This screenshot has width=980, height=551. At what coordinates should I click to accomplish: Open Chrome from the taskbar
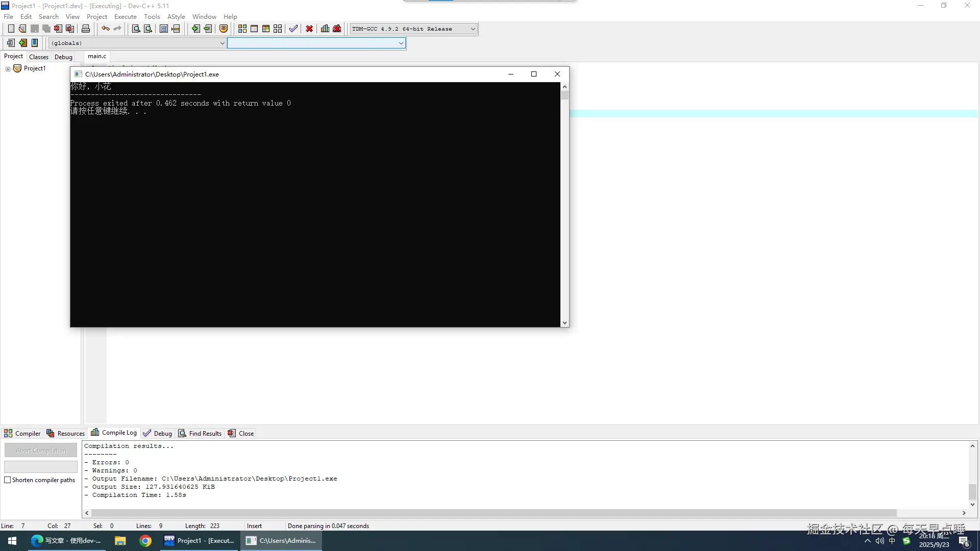point(145,541)
